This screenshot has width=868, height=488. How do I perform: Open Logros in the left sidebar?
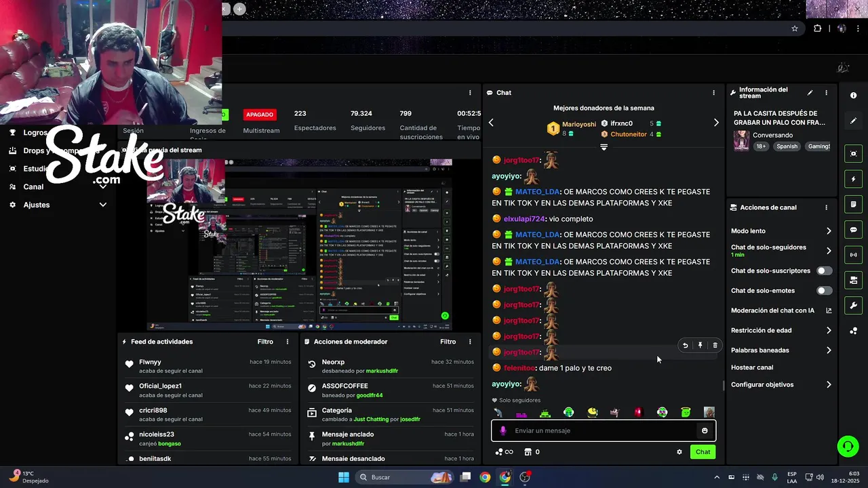click(x=34, y=133)
